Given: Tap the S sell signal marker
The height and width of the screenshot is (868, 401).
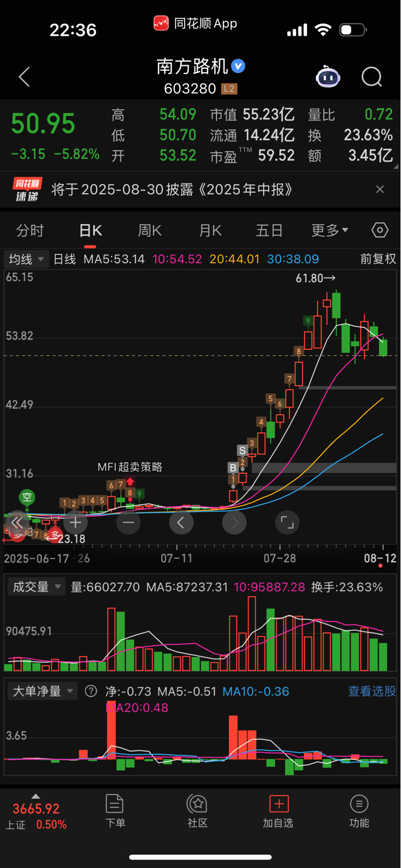Looking at the screenshot, I should (x=242, y=450).
